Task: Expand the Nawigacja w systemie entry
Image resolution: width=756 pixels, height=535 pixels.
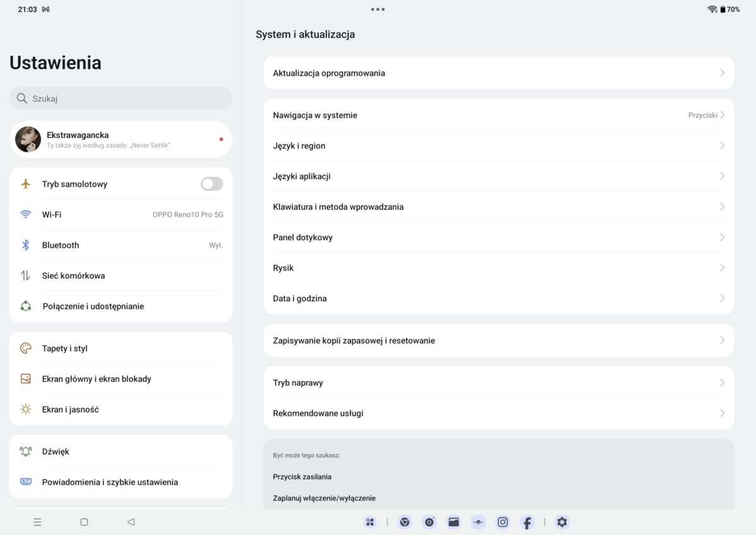Action: coord(498,115)
